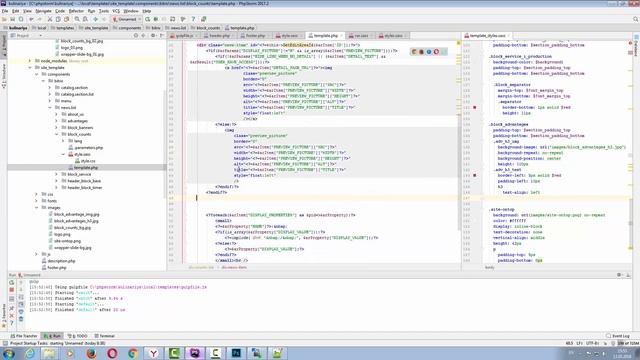Expand the css folder
The image size is (640, 360).
point(36,194)
